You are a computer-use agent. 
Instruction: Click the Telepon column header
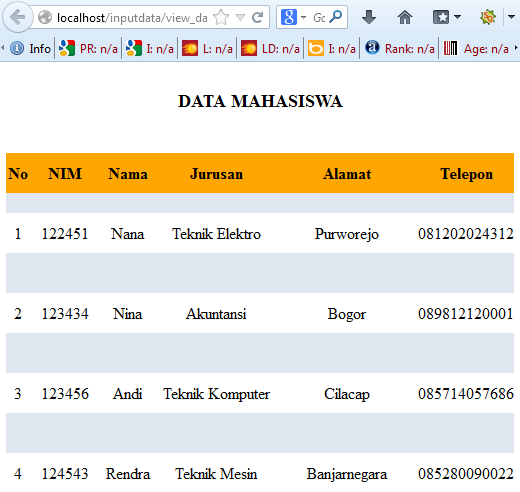[466, 174]
